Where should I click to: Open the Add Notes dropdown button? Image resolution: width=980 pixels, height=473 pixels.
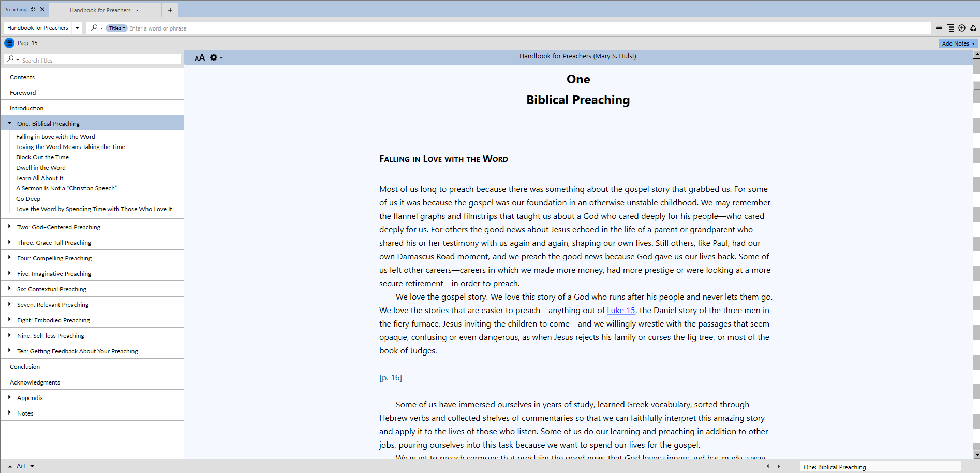[958, 43]
